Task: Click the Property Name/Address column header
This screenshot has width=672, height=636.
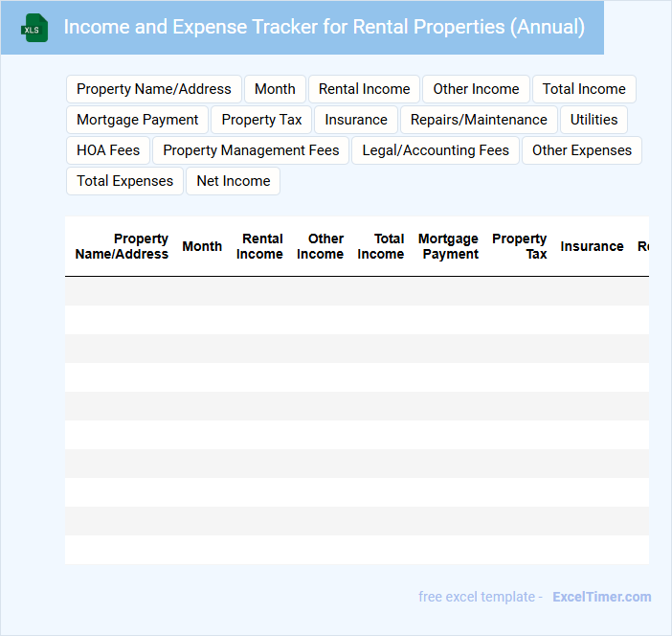Action: point(122,246)
